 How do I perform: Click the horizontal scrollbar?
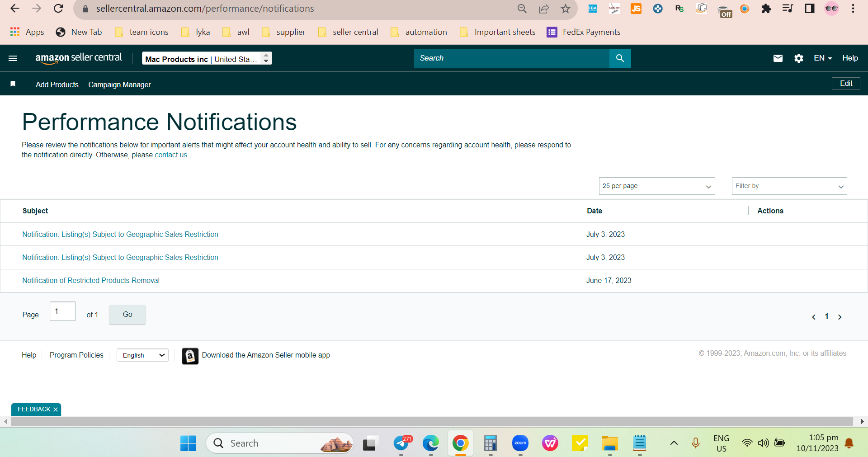tap(432, 421)
